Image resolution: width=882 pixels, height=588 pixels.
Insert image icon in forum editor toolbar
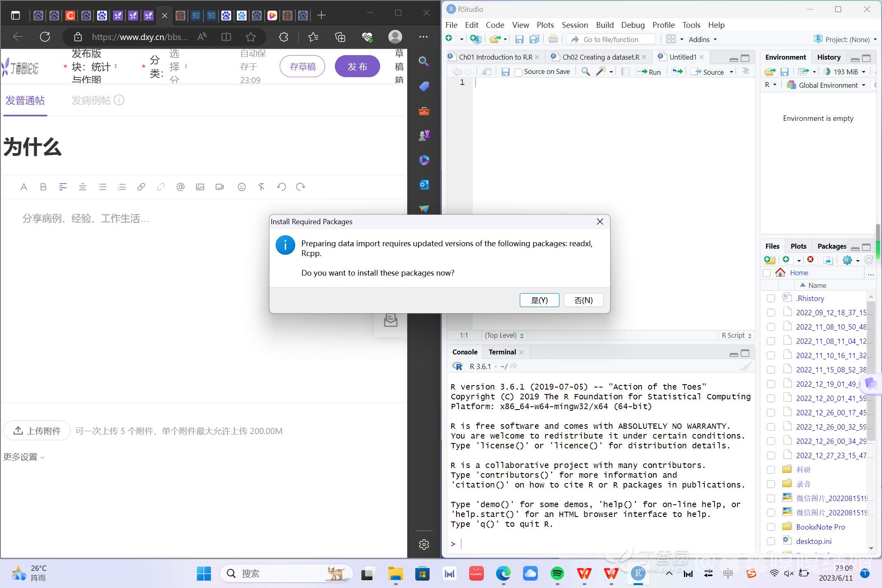coord(200,187)
